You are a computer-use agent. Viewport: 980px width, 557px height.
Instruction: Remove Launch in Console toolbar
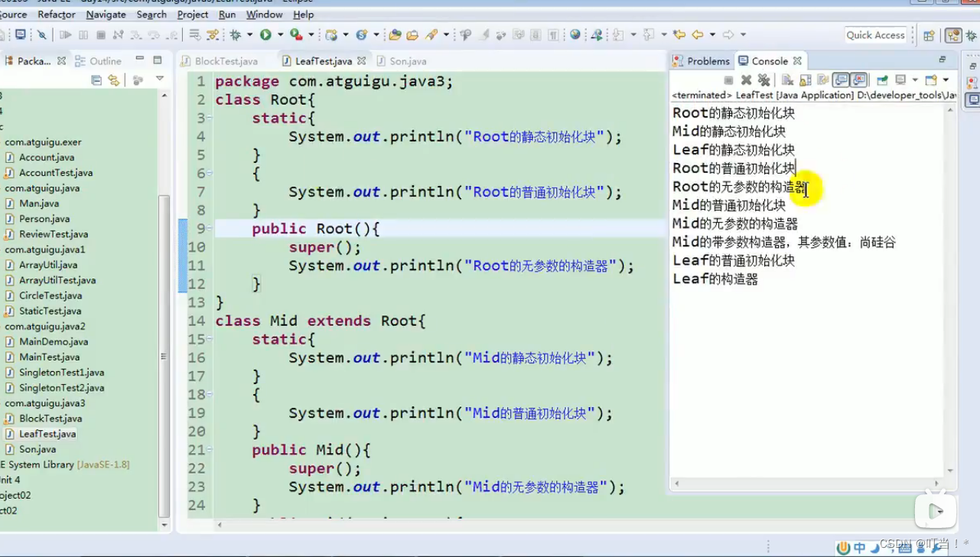click(x=747, y=80)
